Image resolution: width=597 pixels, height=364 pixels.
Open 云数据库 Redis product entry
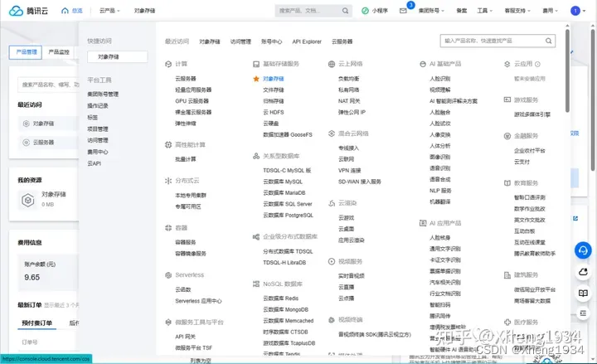point(280,298)
